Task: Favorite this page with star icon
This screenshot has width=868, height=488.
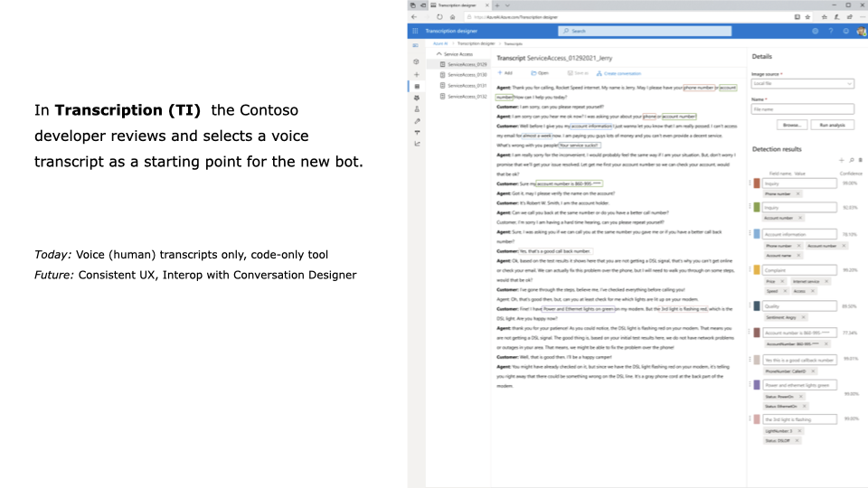Action: click(807, 17)
